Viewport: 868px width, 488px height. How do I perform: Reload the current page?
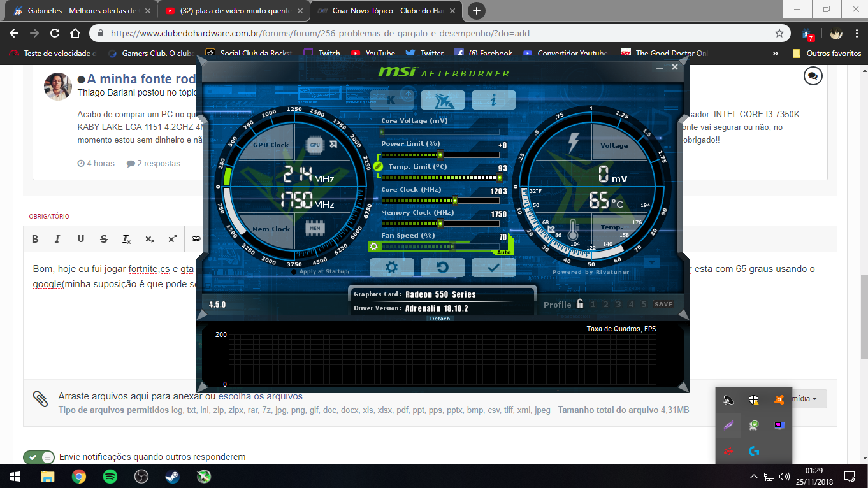[55, 34]
